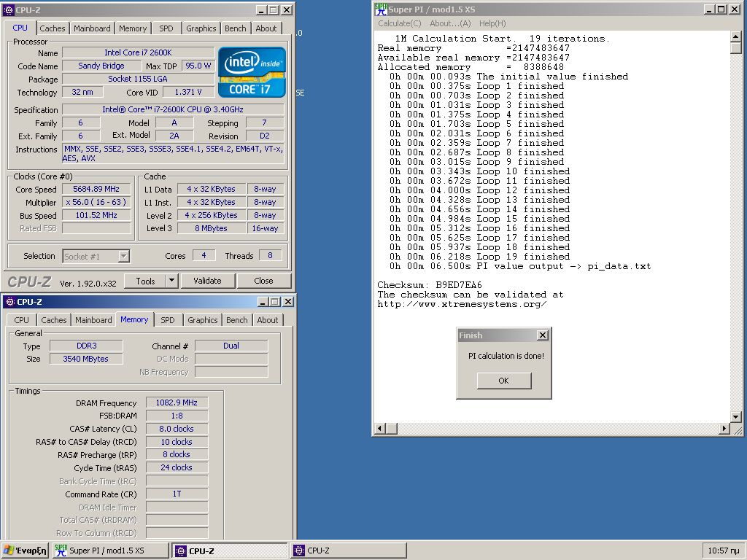Viewport: 747px width, 560px height.
Task: Expand the Tools button dropdown arrow
Action: pos(172,281)
